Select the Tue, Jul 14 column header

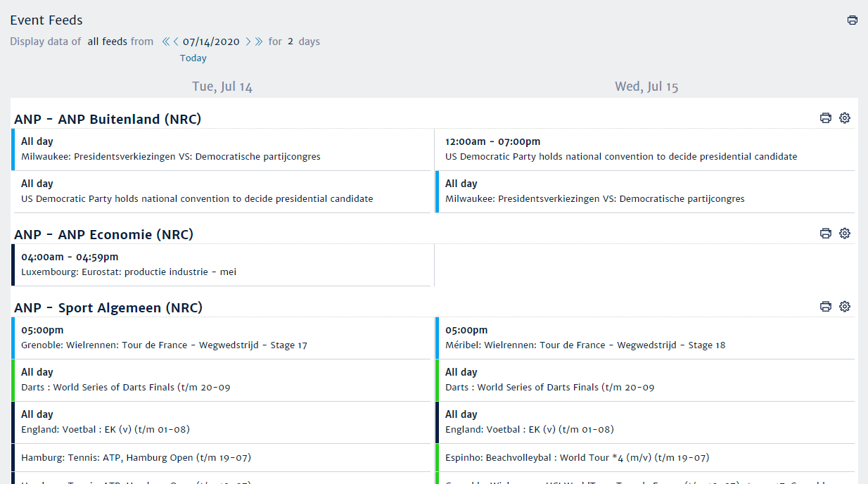coord(222,87)
